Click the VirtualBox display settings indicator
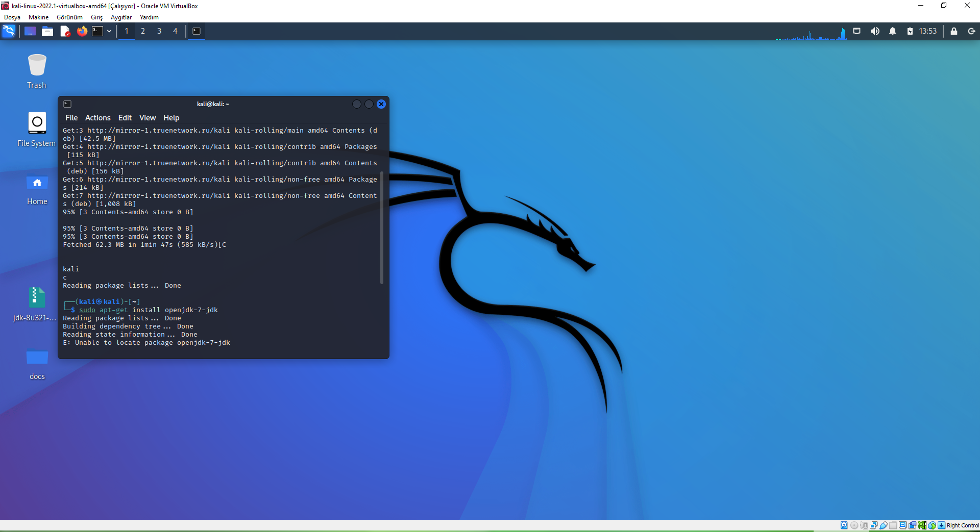This screenshot has width=980, height=532. coord(902,525)
